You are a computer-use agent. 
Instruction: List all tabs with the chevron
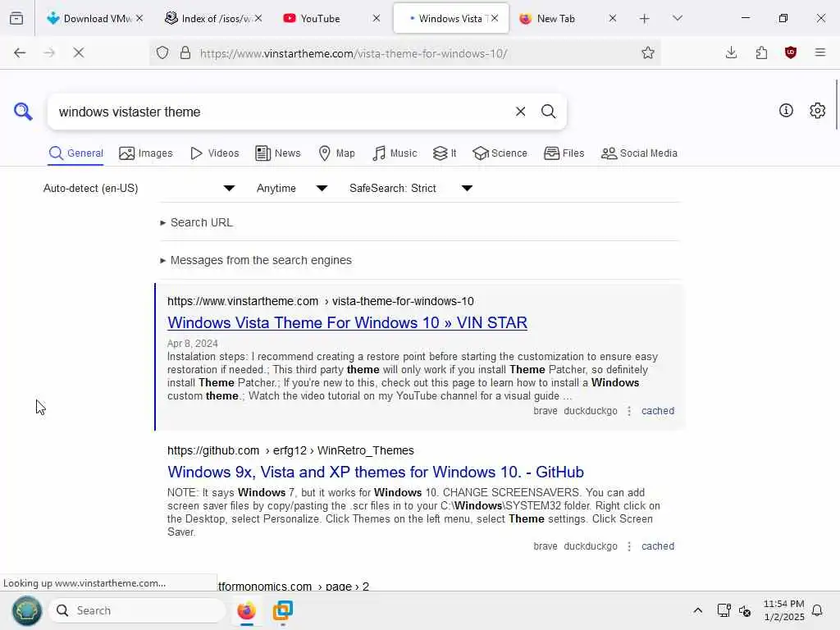coord(677,18)
